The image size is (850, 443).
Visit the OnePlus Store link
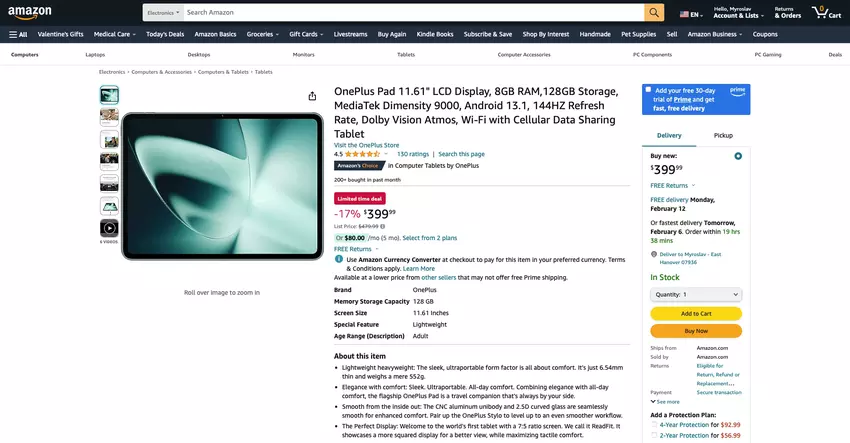click(x=366, y=145)
